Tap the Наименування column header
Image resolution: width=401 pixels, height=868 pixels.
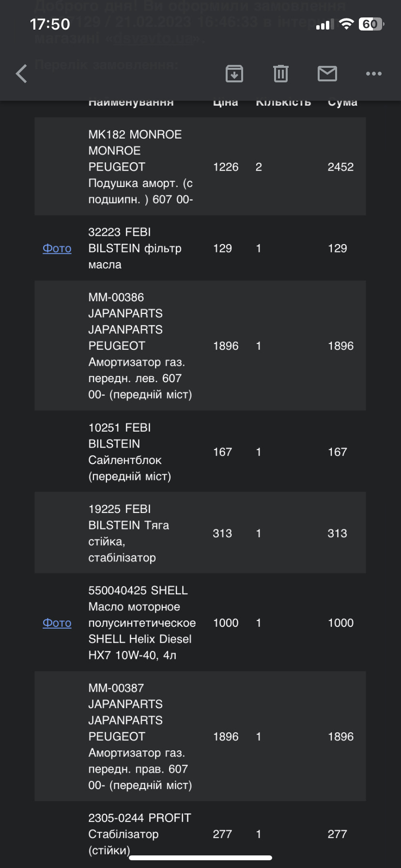131,103
